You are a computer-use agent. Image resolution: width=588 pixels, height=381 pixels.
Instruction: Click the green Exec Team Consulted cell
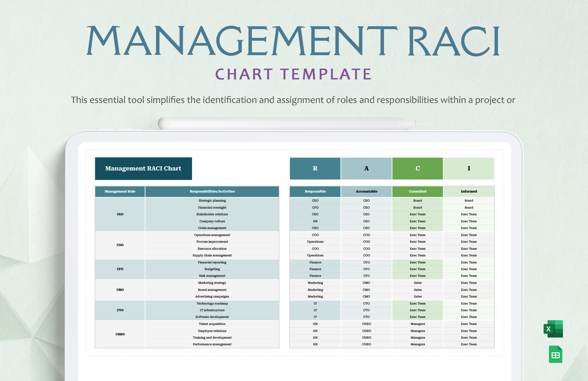click(x=418, y=214)
